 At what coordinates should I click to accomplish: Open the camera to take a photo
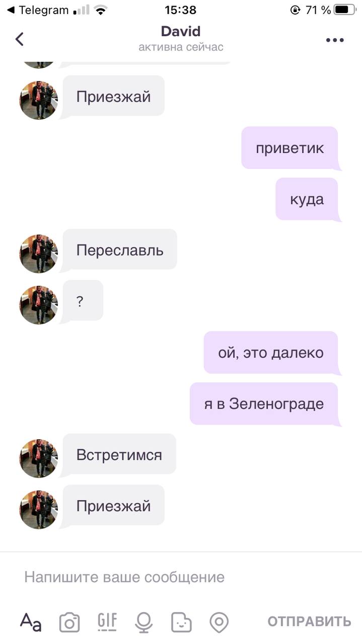pos(69,622)
